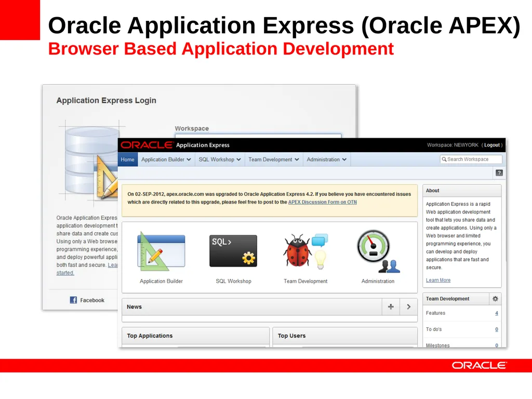Click the Oracle logo in slide footer
532x399 pixels.
click(x=479, y=365)
